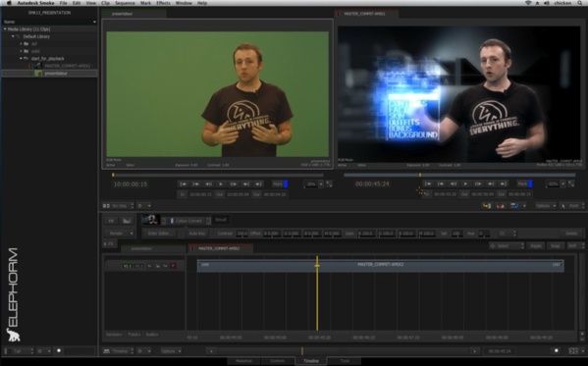Toggle full screen icon on record viewer
The image size is (588, 366).
571,183
